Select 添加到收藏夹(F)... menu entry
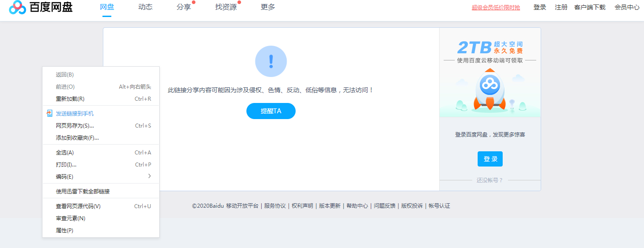This screenshot has width=644, height=248. 101,138
